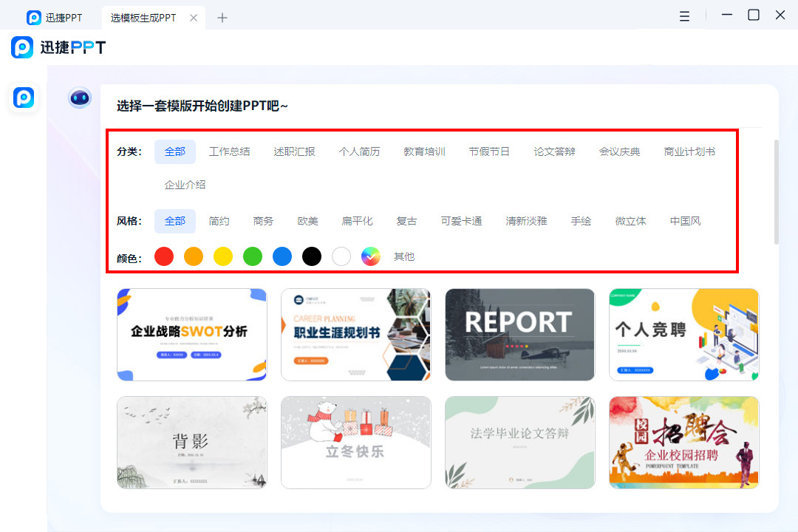
Task: Filter templates by 工作总结
Action: 230,151
